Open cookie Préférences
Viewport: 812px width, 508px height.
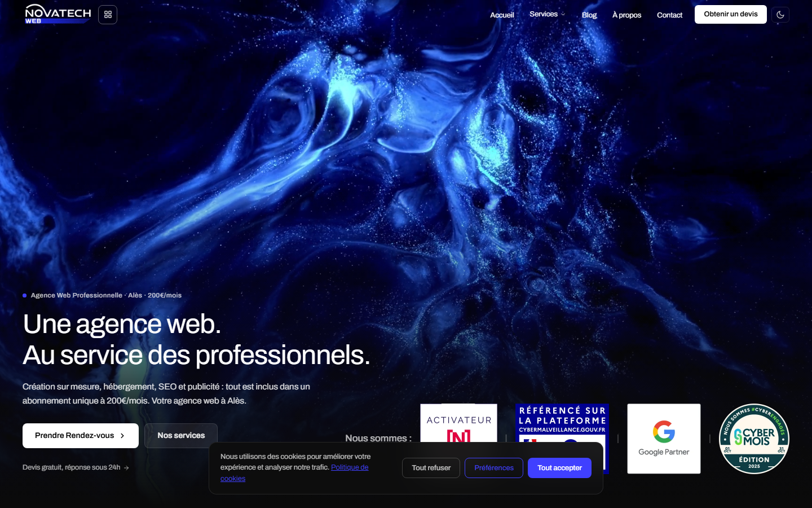(494, 468)
